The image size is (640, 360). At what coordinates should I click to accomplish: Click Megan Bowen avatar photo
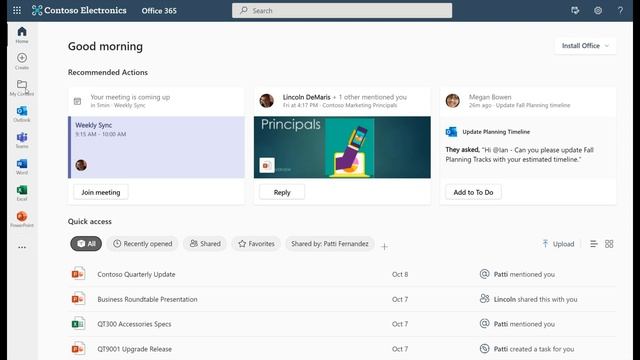click(453, 100)
